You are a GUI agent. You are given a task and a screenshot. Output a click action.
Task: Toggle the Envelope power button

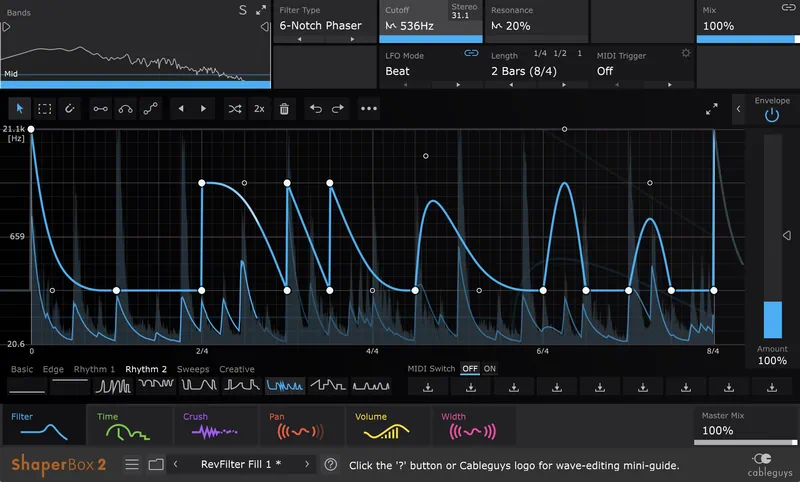(771, 115)
